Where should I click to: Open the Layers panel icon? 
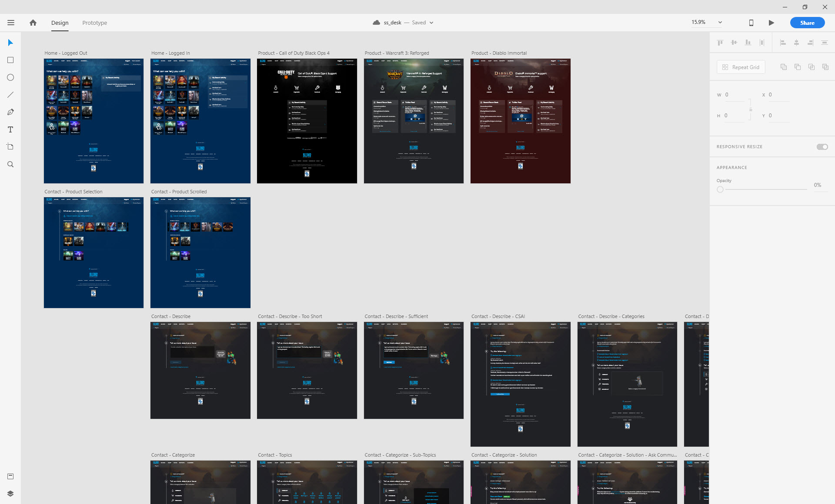click(10, 494)
